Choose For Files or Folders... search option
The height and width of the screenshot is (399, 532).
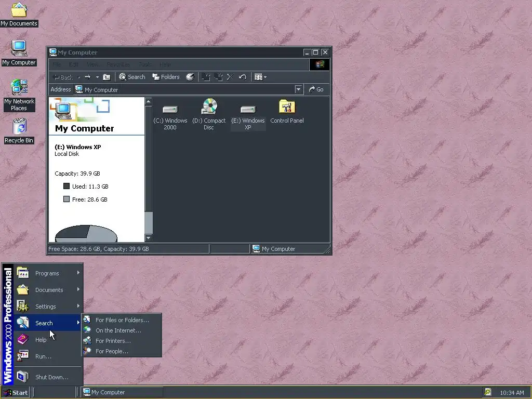click(122, 320)
